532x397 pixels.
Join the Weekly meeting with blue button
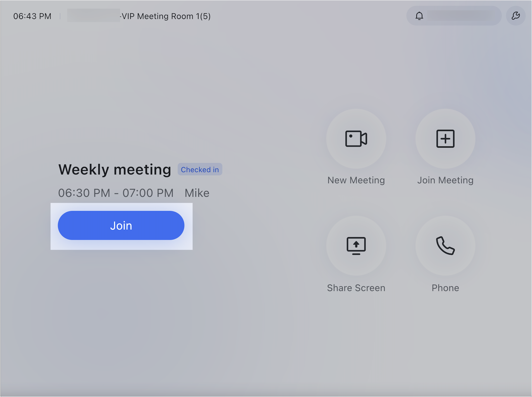point(121,225)
